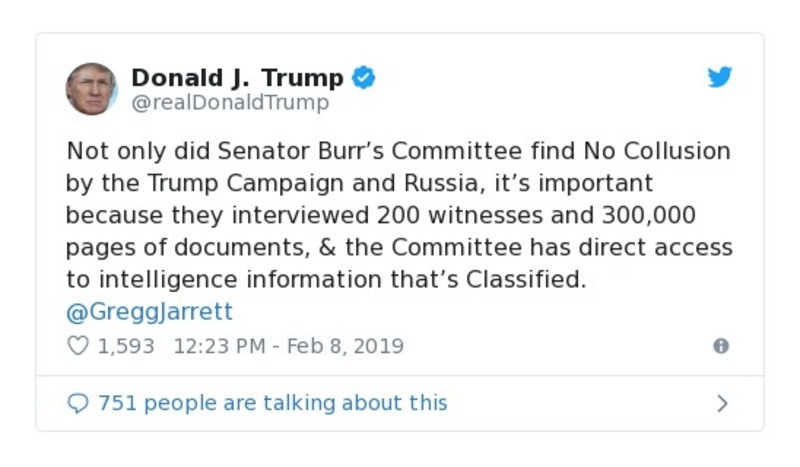
Task: Click the Donald J. Trump display name
Action: 238,77
